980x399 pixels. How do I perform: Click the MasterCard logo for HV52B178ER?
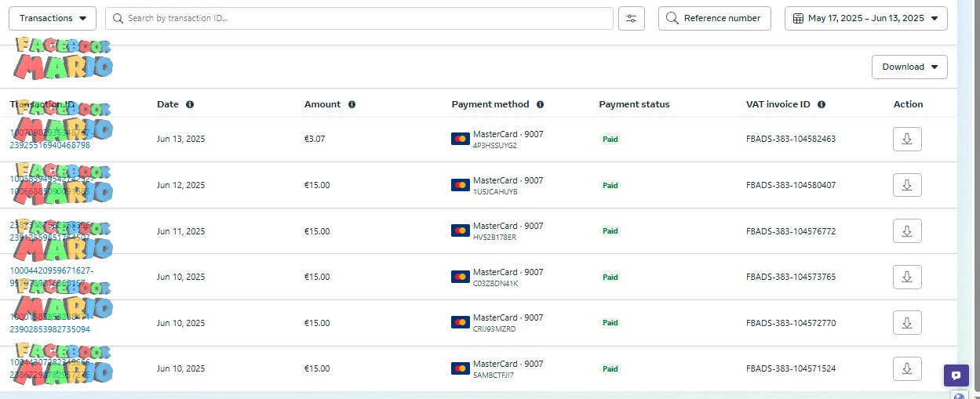[x=461, y=230]
